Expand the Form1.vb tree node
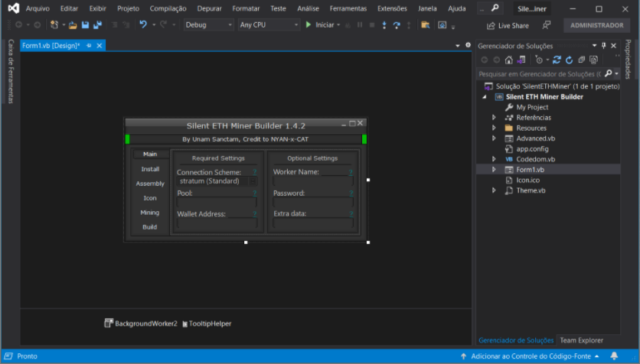 (x=494, y=169)
